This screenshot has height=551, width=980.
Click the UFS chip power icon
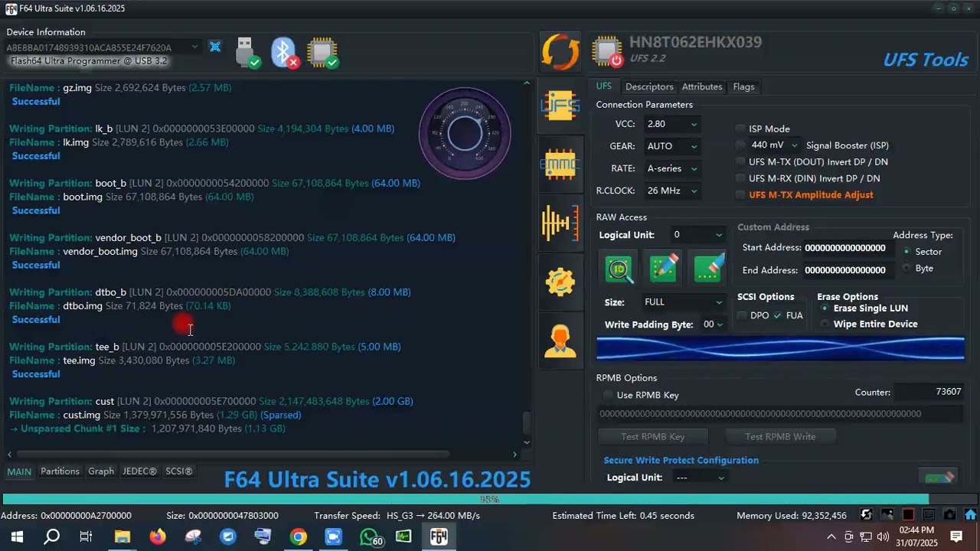coord(607,52)
